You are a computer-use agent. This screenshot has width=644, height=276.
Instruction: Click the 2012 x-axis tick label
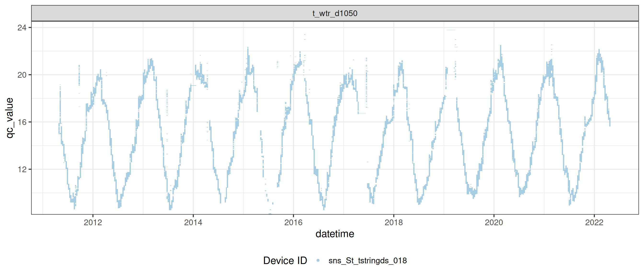[x=93, y=222]
